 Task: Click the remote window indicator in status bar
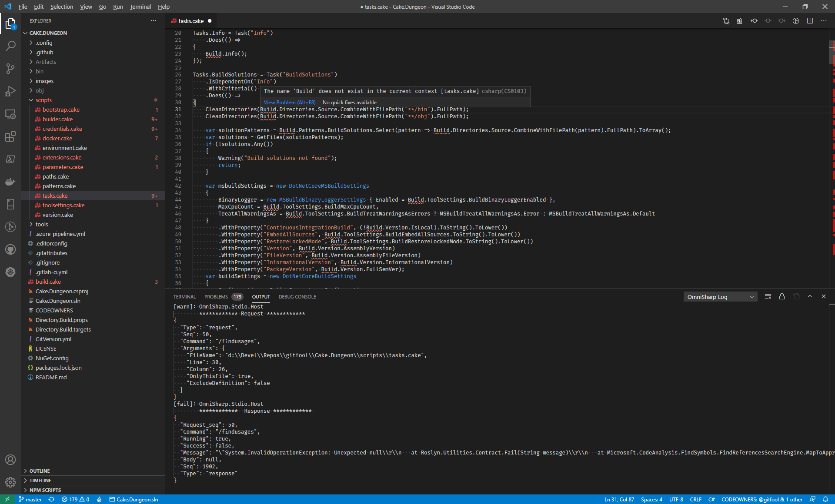[x=7, y=499]
